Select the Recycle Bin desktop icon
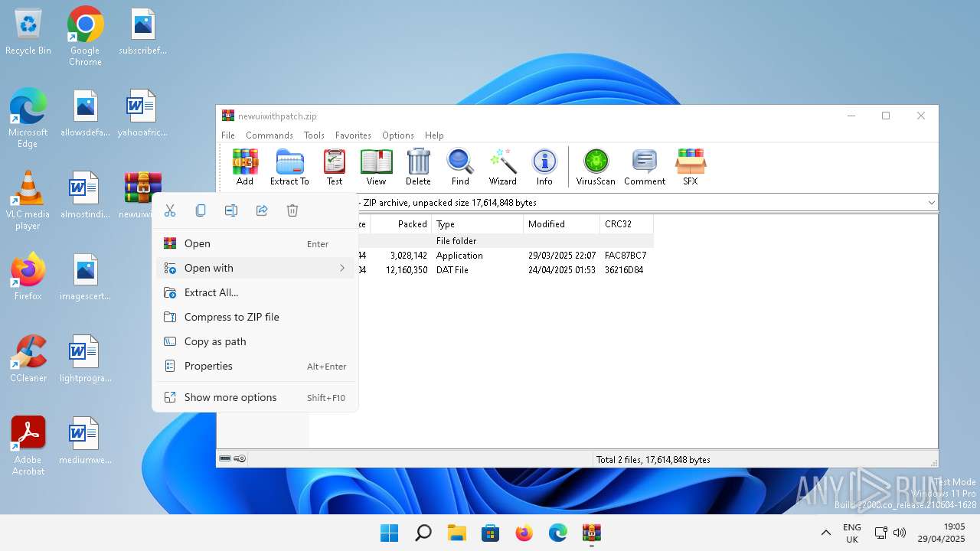This screenshot has height=551, width=980. tap(28, 32)
